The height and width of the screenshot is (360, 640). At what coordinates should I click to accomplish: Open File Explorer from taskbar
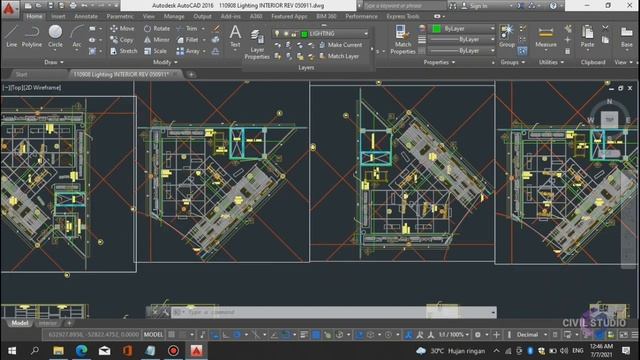tap(58, 351)
